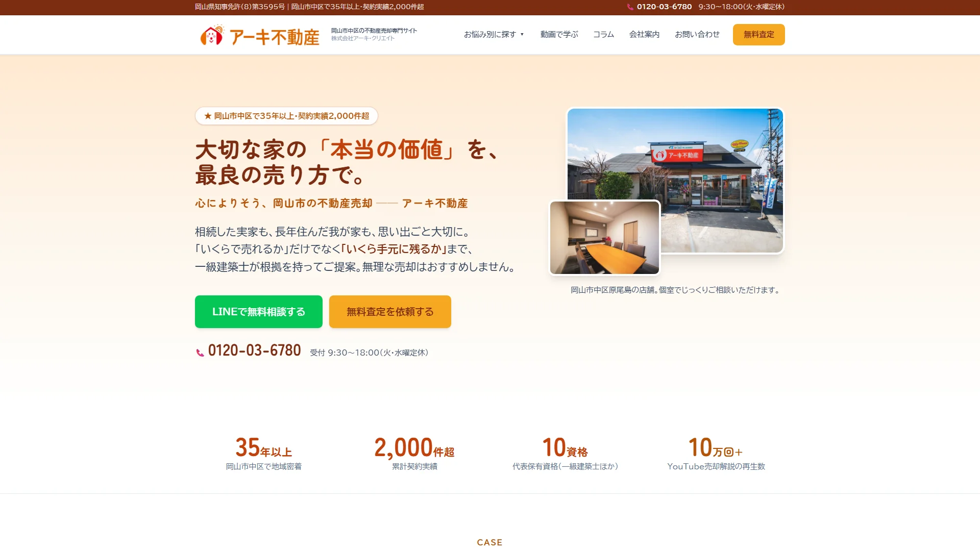This screenshot has height=551, width=980.
Task: Click the phone icon in top bar
Action: [x=630, y=7]
